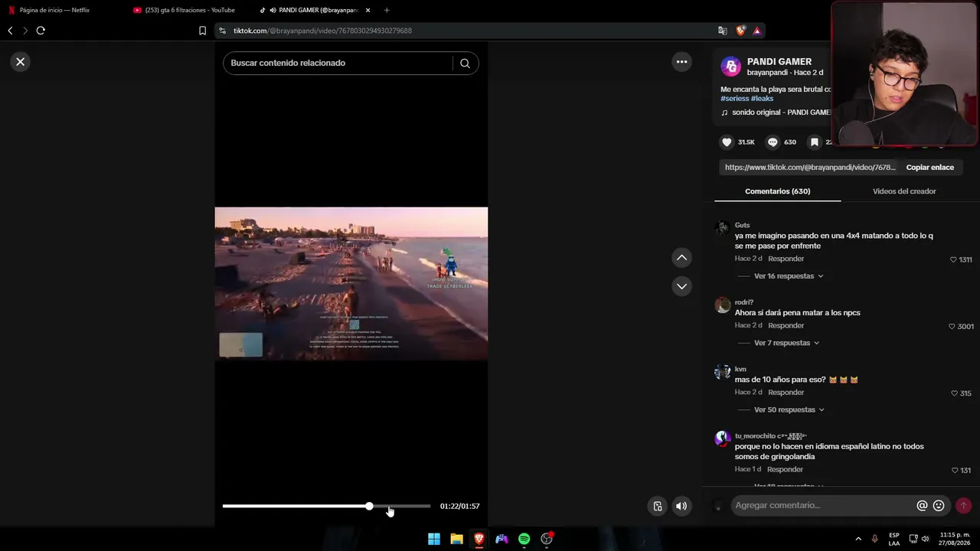Viewport: 980px width, 551px height.
Task: Switch to Videos del creador tab
Action: tap(904, 191)
